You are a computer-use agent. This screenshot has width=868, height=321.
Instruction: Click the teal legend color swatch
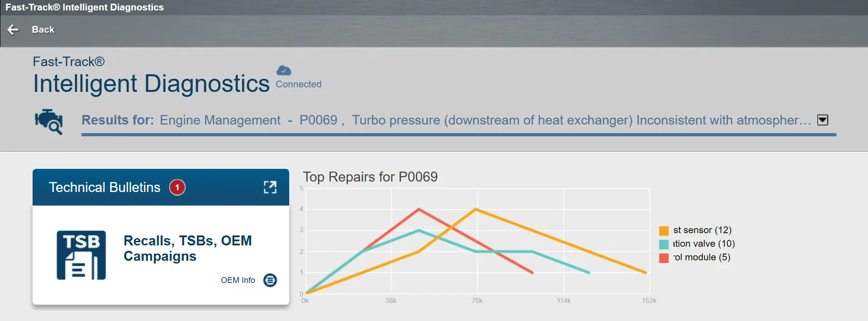click(664, 244)
